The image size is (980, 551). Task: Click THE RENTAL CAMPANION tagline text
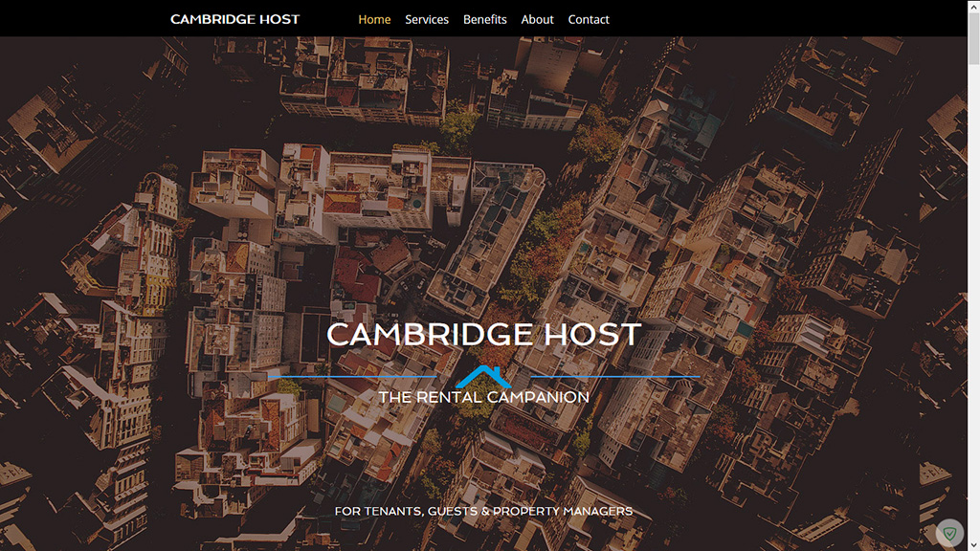pos(483,397)
